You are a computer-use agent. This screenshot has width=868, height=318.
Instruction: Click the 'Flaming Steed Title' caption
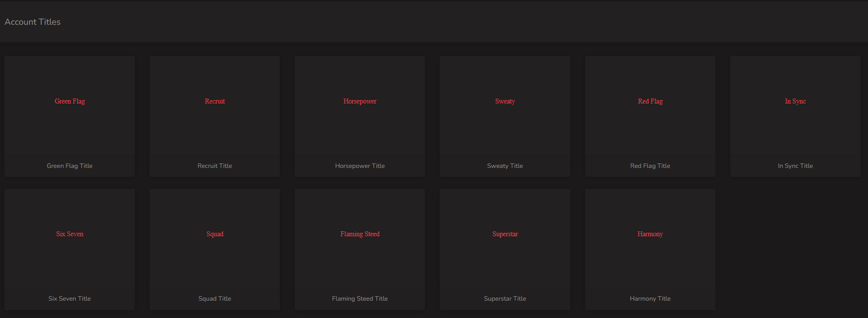[359, 299]
